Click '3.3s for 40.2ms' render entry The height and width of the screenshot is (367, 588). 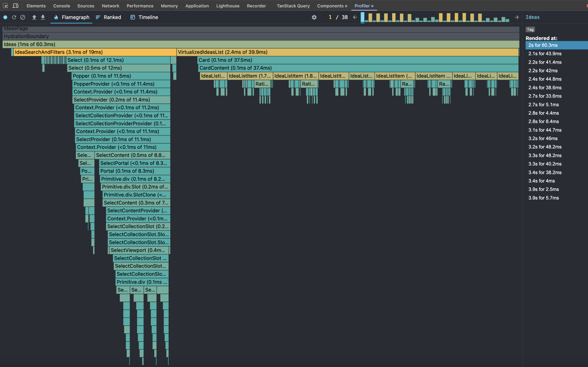[556, 164]
